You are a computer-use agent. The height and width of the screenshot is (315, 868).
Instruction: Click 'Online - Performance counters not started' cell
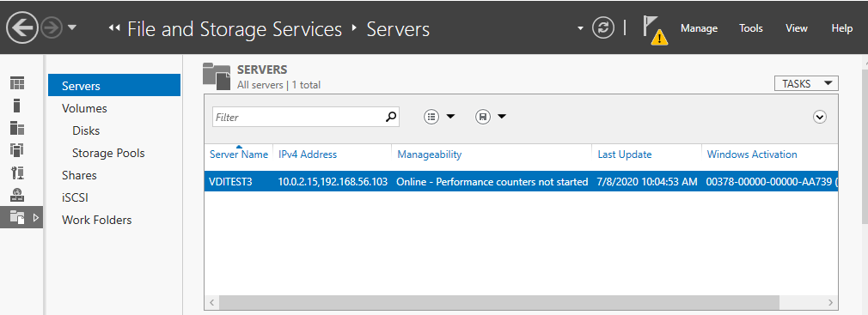(x=492, y=182)
